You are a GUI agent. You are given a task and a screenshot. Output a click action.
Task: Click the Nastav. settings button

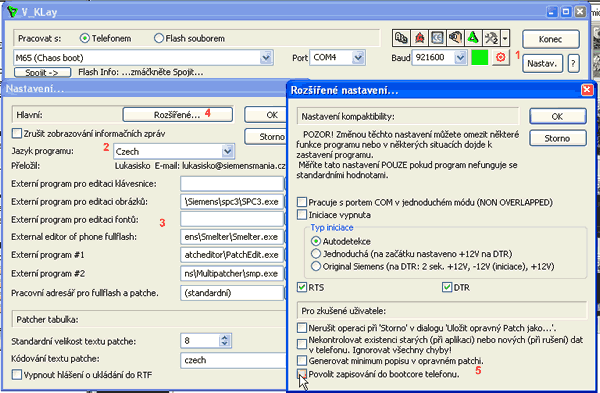(x=542, y=64)
